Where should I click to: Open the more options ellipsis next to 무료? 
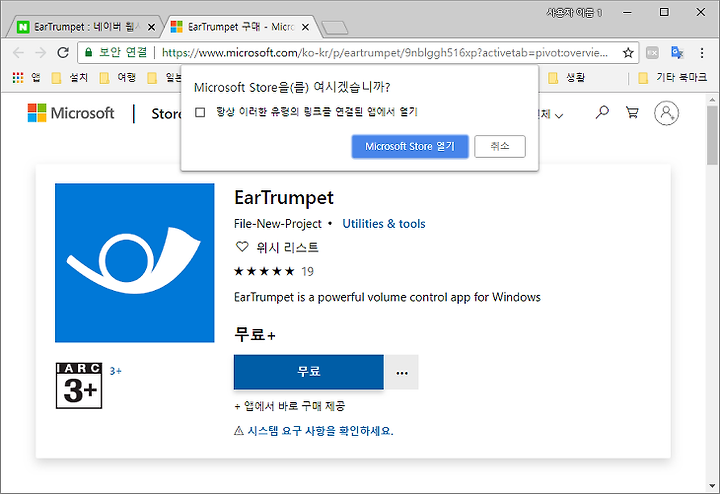[402, 372]
